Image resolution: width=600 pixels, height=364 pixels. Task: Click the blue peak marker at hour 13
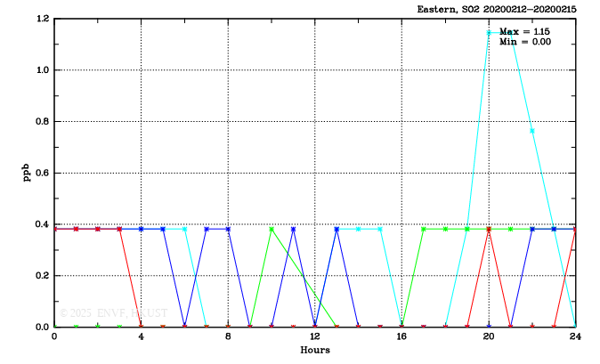point(336,229)
